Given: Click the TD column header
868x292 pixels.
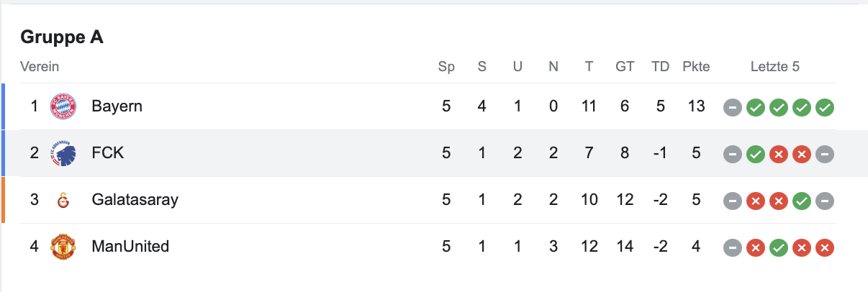Looking at the screenshot, I should (660, 67).
